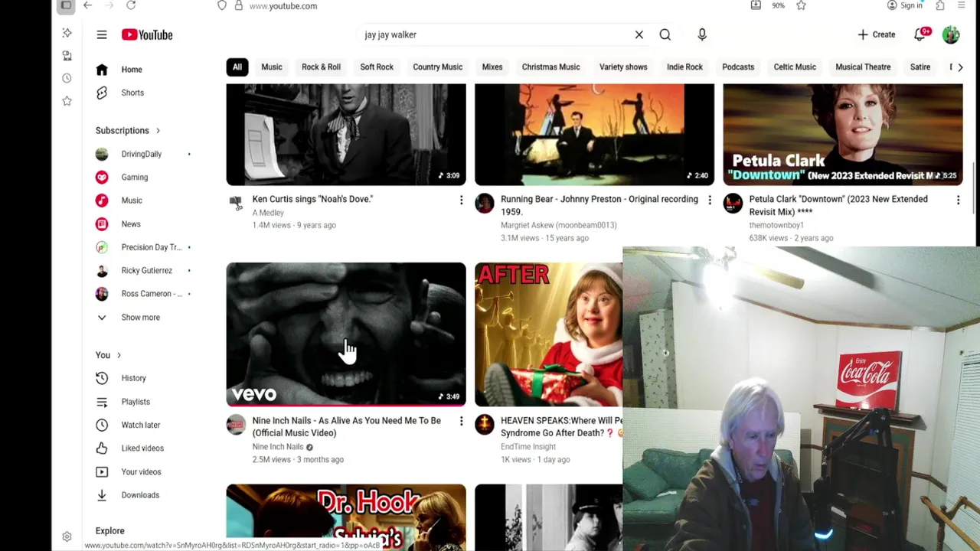This screenshot has width=980, height=551.
Task: Start voice search with microphone icon
Action: click(x=702, y=34)
